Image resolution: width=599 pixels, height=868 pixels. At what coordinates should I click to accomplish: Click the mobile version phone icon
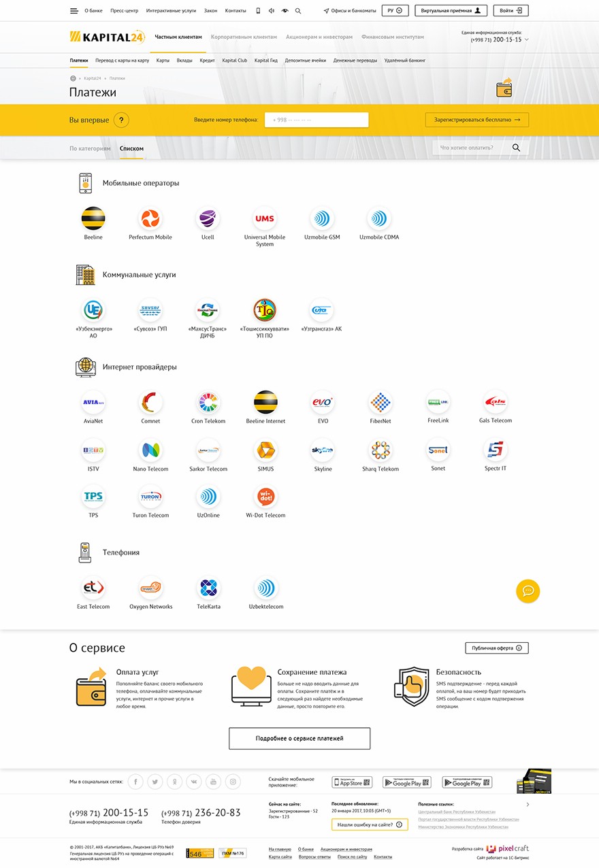click(x=258, y=11)
